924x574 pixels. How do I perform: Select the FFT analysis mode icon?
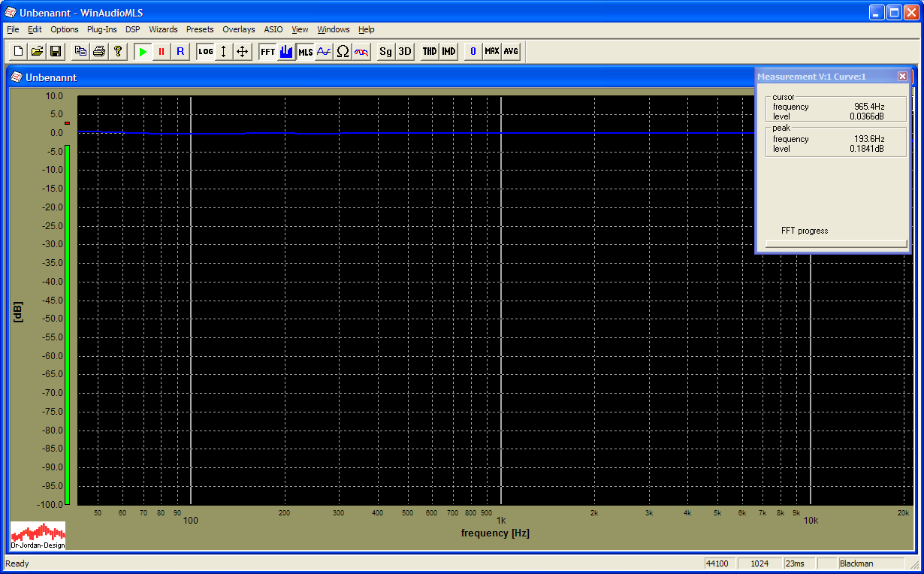pyautogui.click(x=267, y=52)
